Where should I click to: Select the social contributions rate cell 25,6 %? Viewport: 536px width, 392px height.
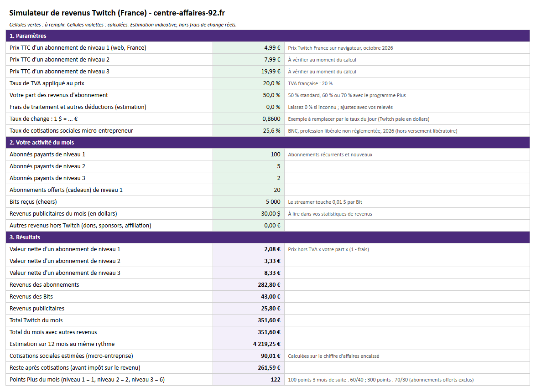point(249,130)
